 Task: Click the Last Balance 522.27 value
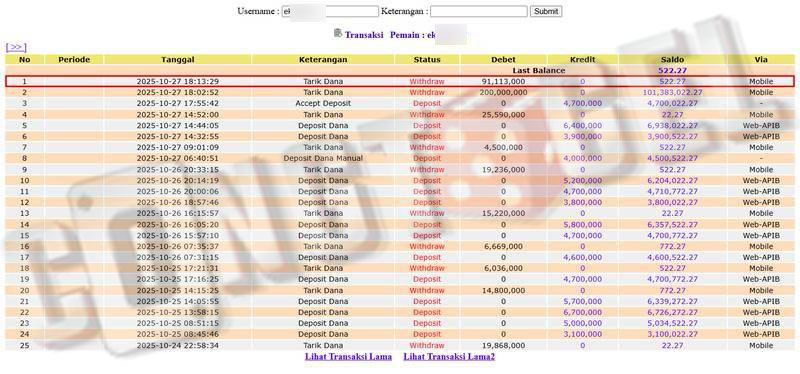click(x=672, y=71)
